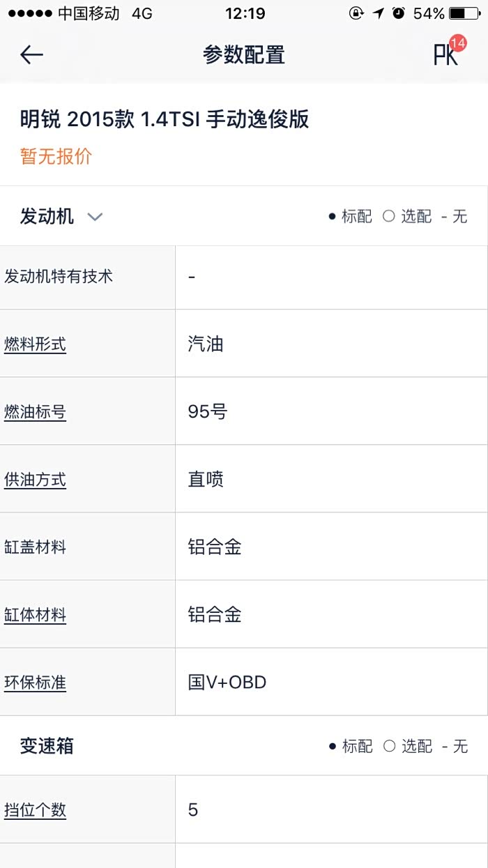Tap the 供油方式 underlined label
This screenshot has height=868, width=488.
point(36,479)
